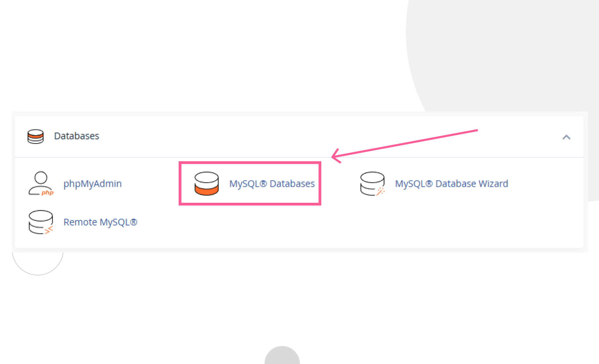Click the empty header area right of Databases title
The width and height of the screenshot is (599, 364).
(x=312, y=137)
